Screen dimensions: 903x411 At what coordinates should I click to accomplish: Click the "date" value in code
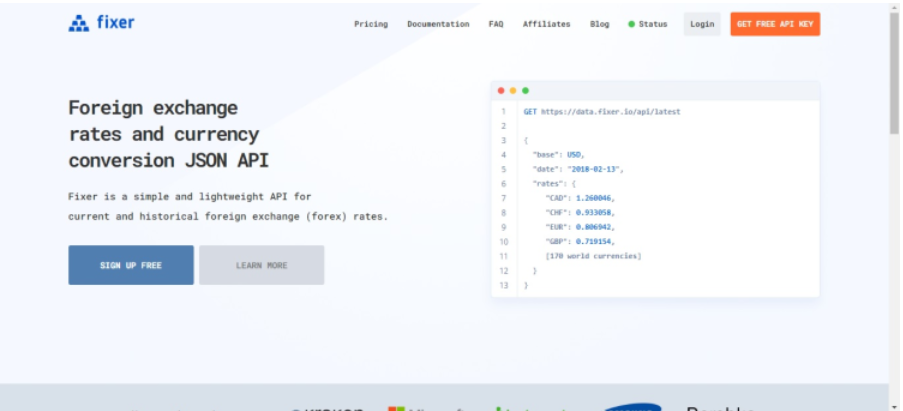point(595,169)
